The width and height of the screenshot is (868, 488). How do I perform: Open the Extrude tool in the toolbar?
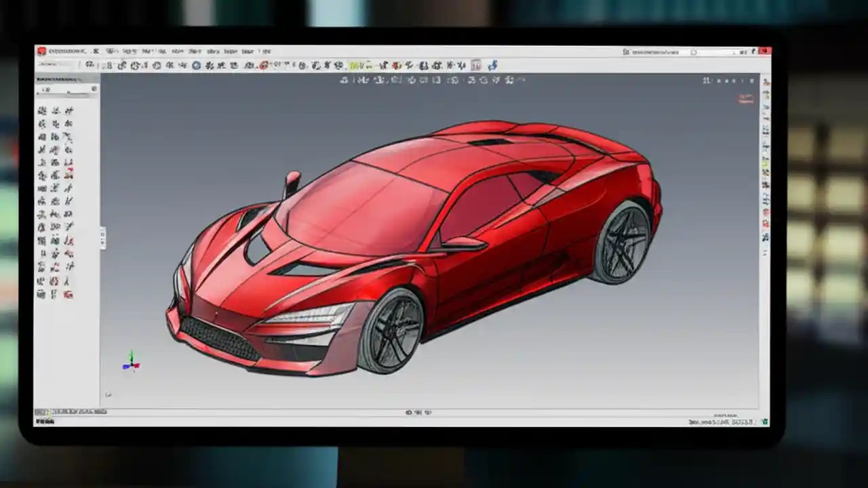point(119,65)
